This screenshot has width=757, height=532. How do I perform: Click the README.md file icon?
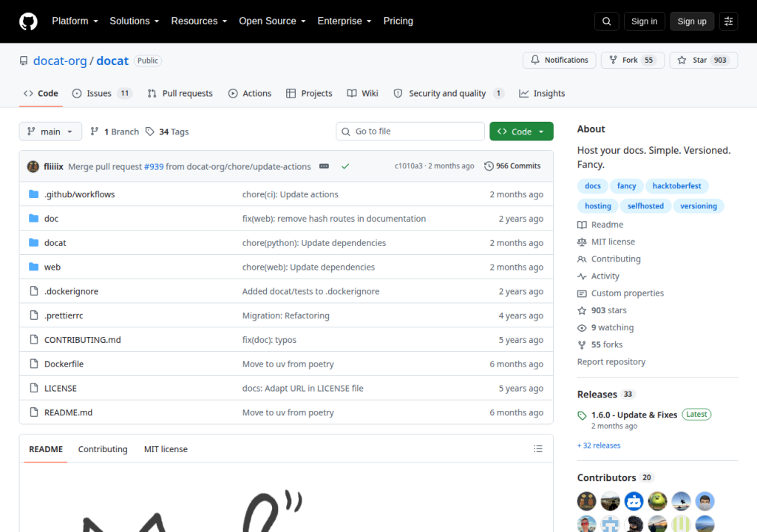click(x=34, y=412)
